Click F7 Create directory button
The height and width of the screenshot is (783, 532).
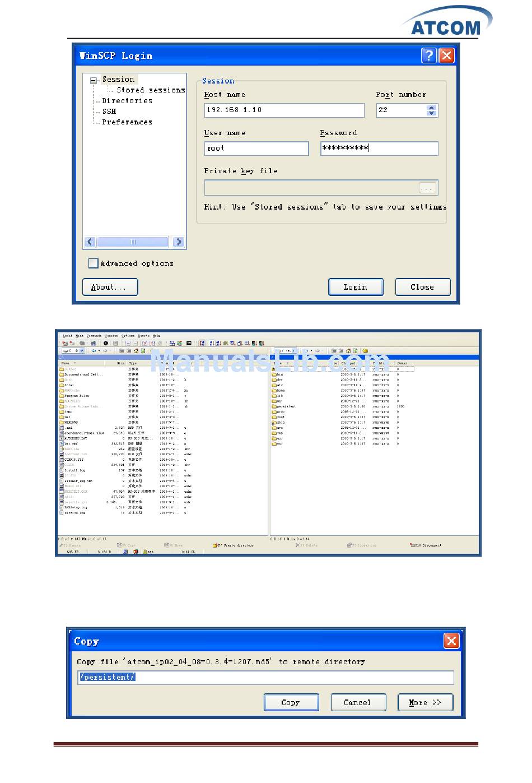(x=234, y=545)
